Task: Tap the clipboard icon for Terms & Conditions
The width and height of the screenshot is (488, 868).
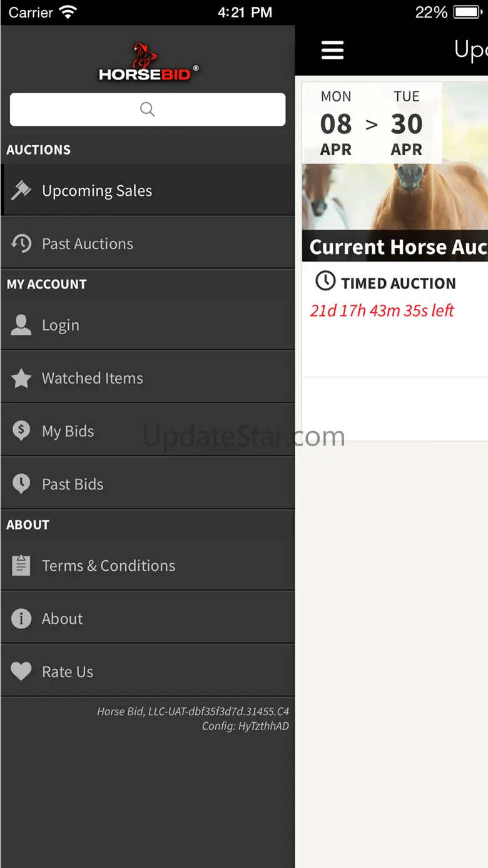Action: coord(21,565)
